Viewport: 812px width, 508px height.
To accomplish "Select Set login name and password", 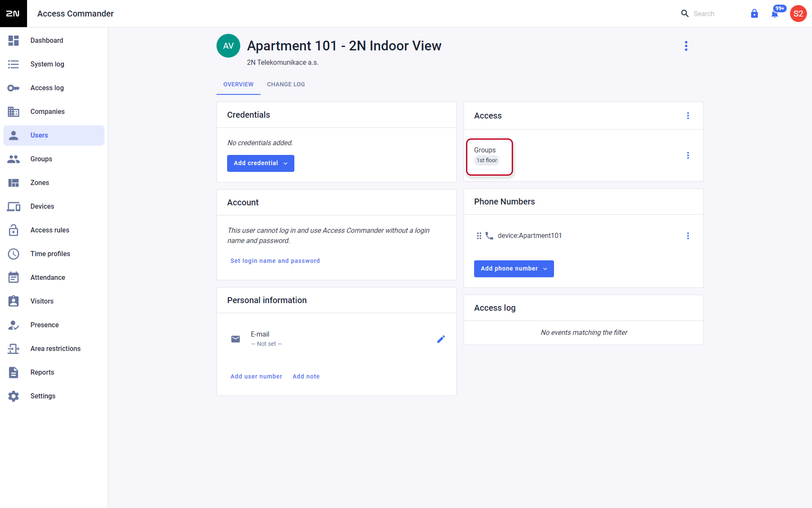I will (275, 261).
